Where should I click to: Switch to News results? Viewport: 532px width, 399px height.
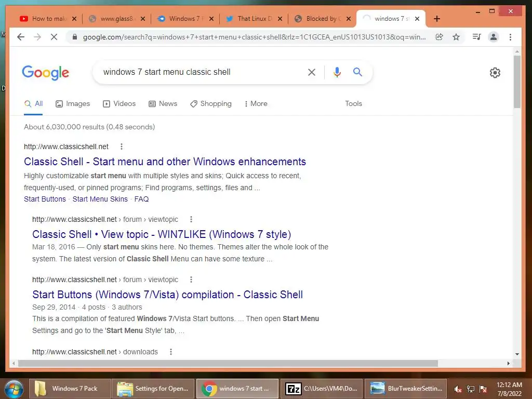[163, 104]
